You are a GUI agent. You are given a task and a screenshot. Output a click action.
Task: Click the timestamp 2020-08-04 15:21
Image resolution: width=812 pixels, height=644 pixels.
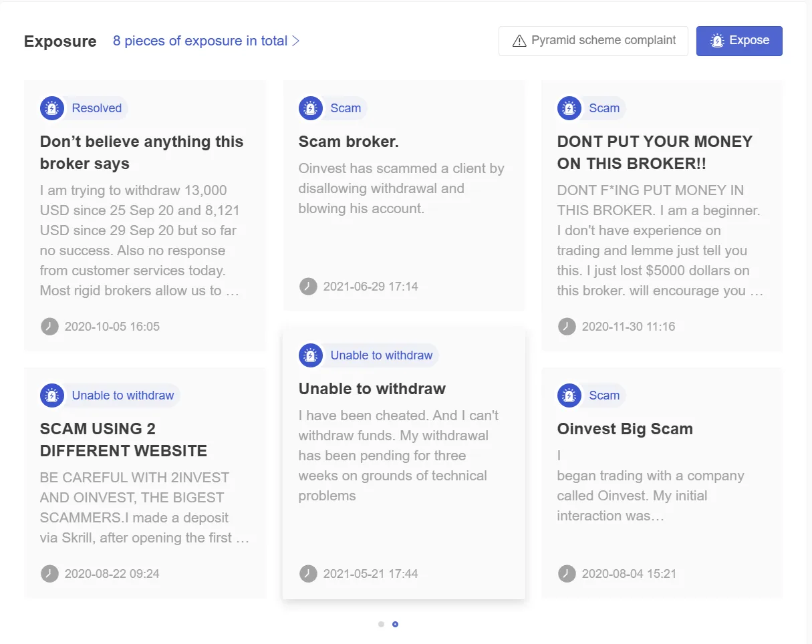click(x=630, y=574)
